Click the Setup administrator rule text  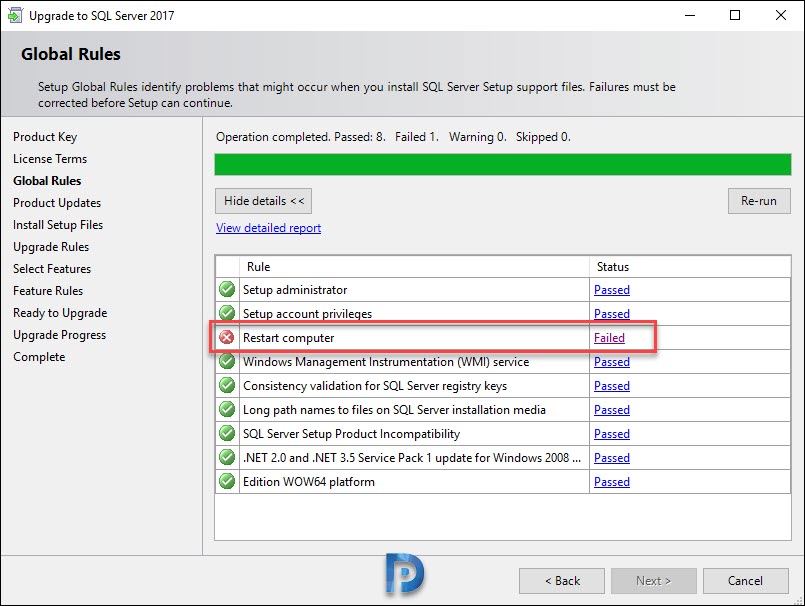pos(295,290)
